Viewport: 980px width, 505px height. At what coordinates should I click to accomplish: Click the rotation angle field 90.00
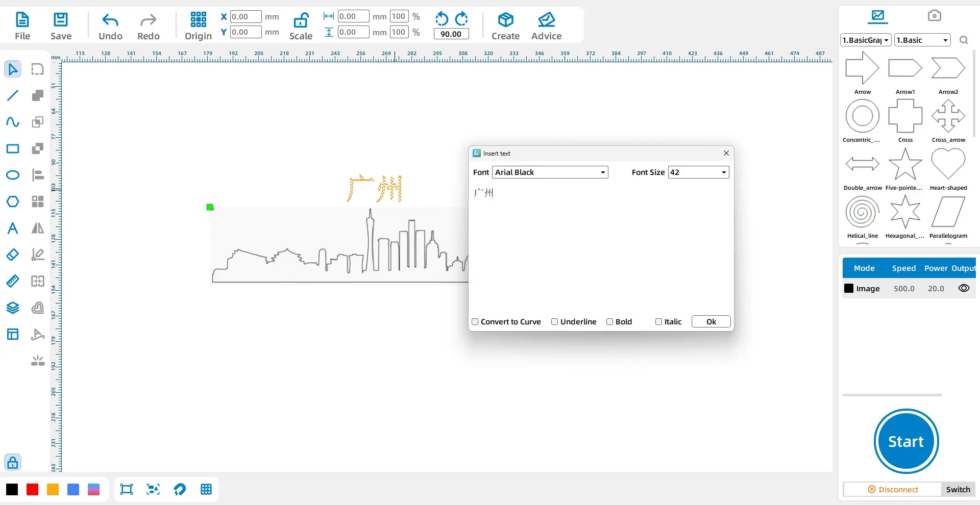coord(451,34)
